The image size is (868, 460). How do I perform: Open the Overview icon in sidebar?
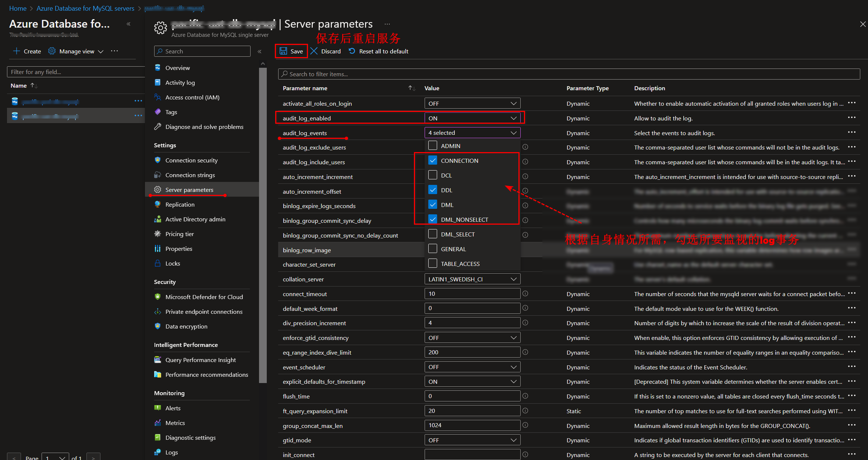pos(157,68)
